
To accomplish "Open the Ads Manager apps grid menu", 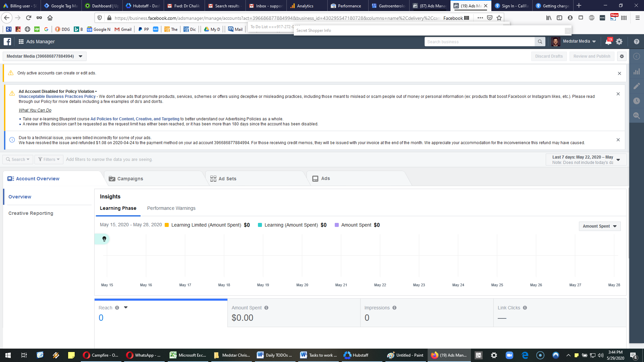I will pos(21,42).
